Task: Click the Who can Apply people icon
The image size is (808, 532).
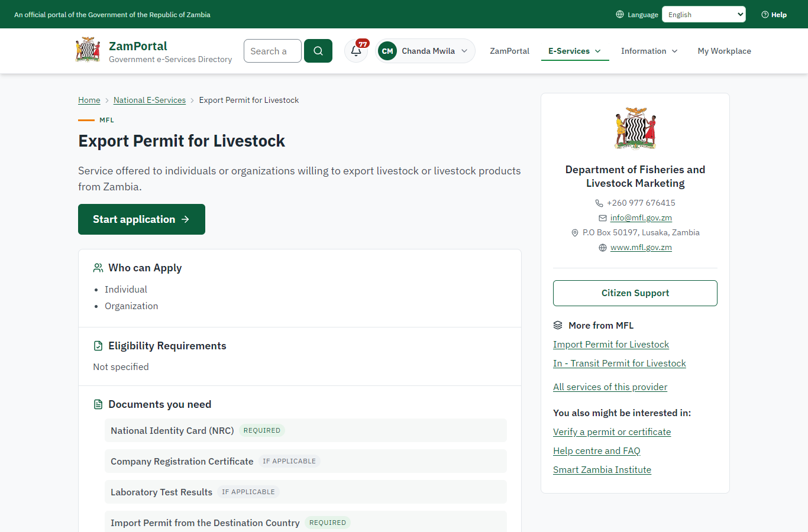Action: (98, 268)
